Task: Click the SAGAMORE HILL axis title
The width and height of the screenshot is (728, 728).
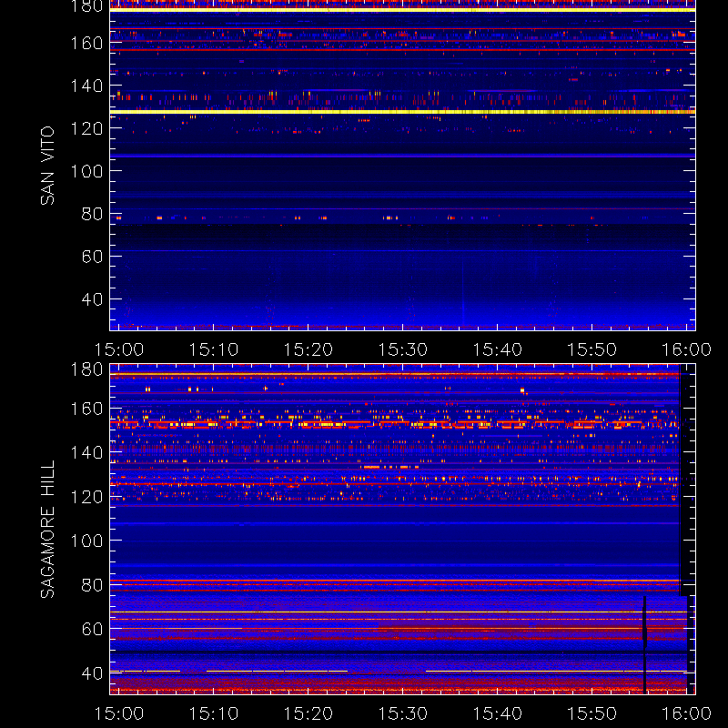Action: (47, 529)
